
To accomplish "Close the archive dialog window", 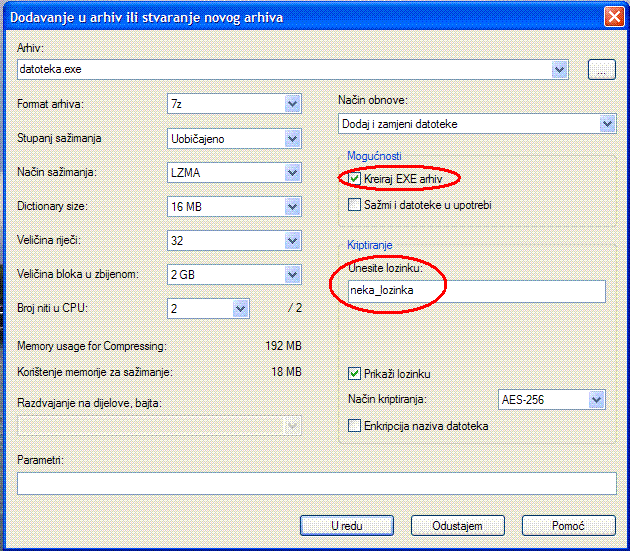I will (x=614, y=16).
